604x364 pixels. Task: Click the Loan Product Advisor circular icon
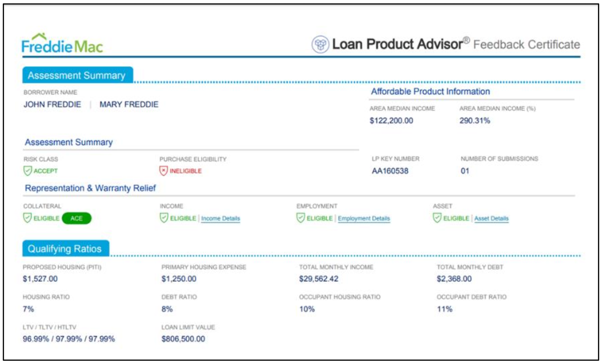320,44
